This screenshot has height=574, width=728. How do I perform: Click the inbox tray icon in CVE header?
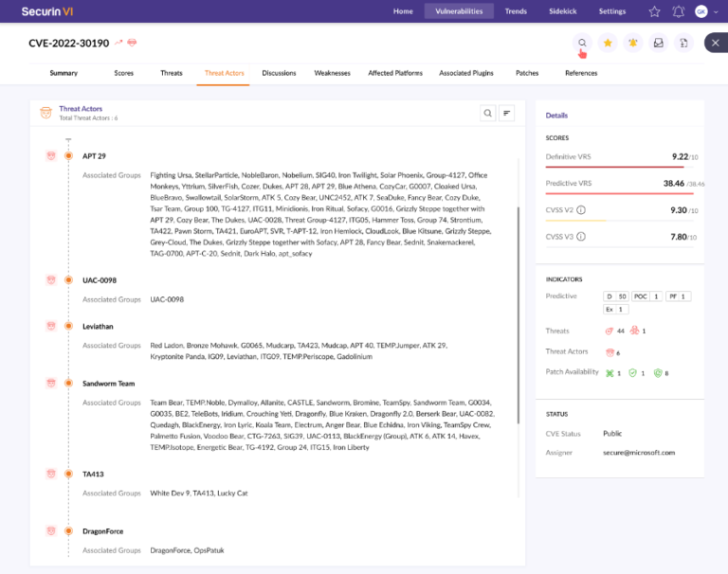pos(658,43)
